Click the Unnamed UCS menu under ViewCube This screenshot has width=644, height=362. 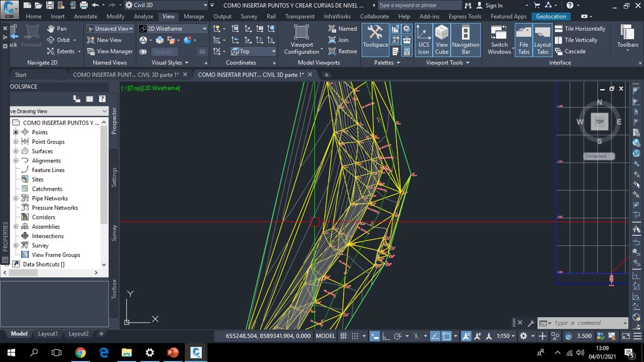coord(599,156)
